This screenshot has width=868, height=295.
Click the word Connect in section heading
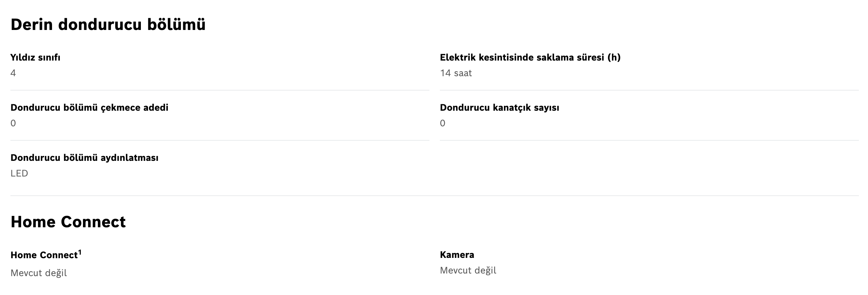93,222
